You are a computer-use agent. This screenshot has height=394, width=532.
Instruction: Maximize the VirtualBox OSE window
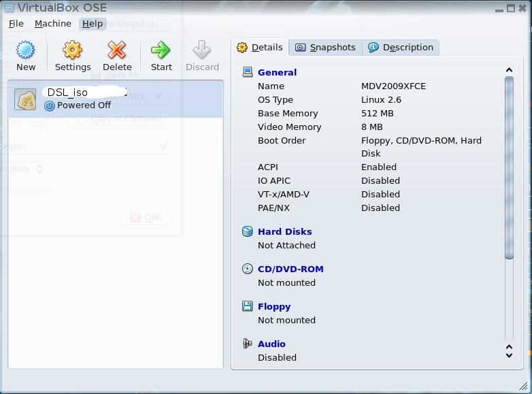point(511,8)
